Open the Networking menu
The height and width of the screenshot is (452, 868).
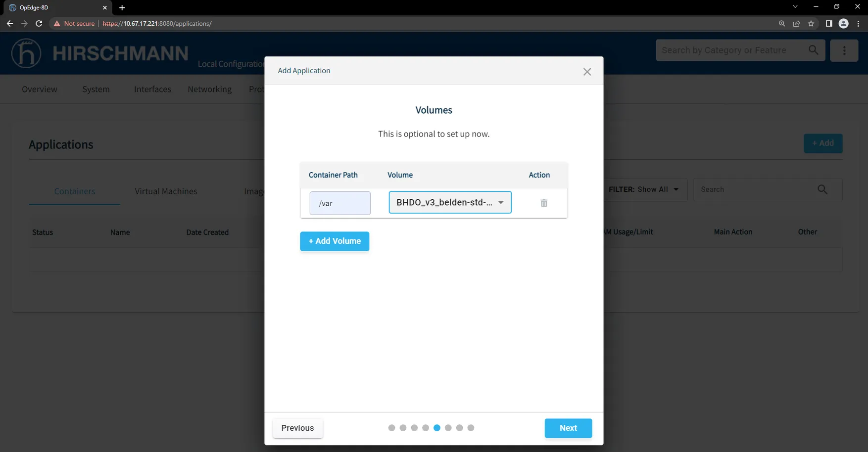coord(210,89)
